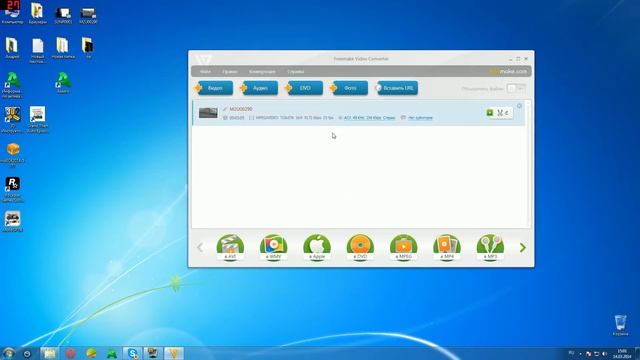Open the 'Правка' menu
Image resolution: width=640 pixels, height=360 pixels.
(x=230, y=71)
